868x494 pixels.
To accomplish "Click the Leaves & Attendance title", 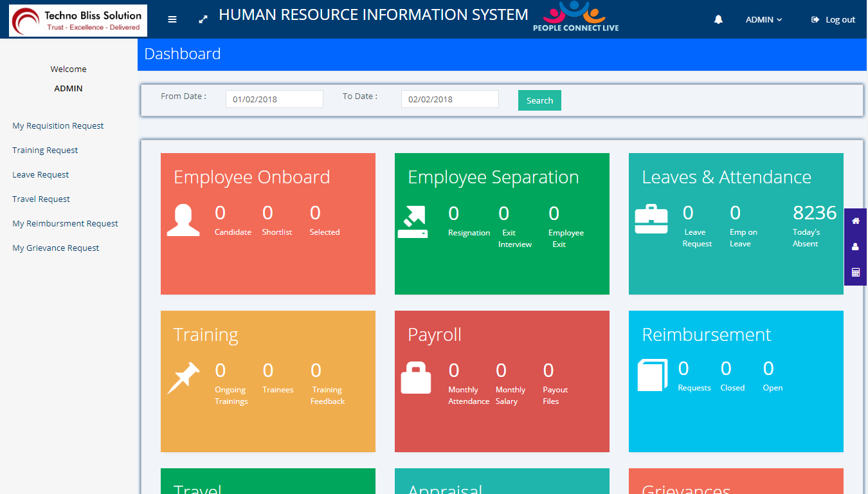I will pyautogui.click(x=727, y=178).
